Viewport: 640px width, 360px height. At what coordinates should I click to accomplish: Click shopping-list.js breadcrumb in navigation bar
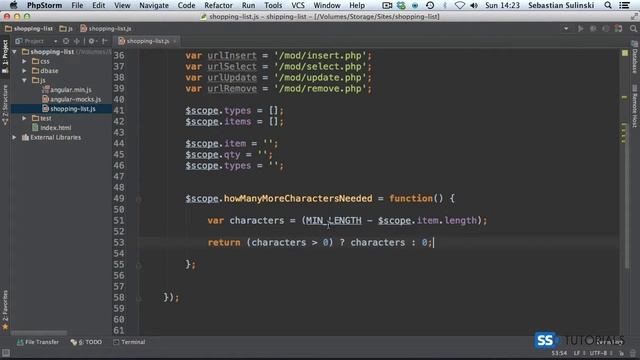click(x=106, y=29)
